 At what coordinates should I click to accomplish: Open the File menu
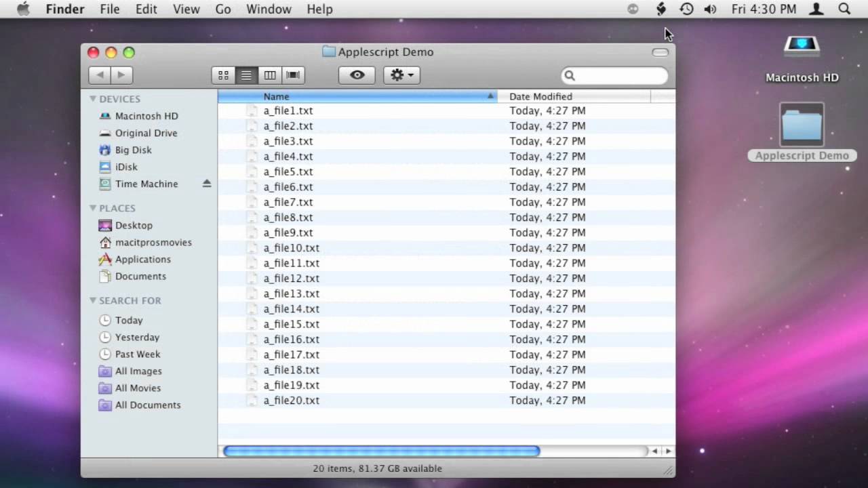(110, 9)
